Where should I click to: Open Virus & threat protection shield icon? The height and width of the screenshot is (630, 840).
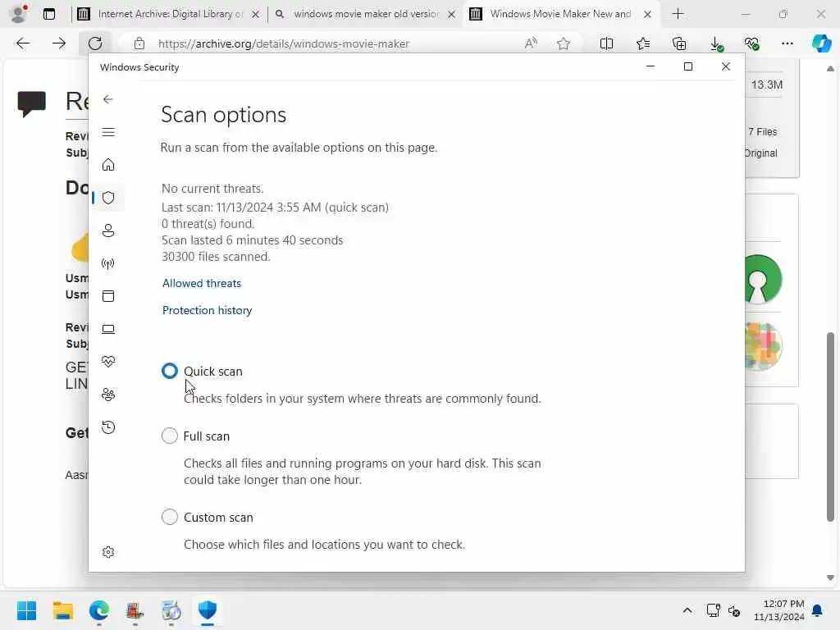[108, 198]
